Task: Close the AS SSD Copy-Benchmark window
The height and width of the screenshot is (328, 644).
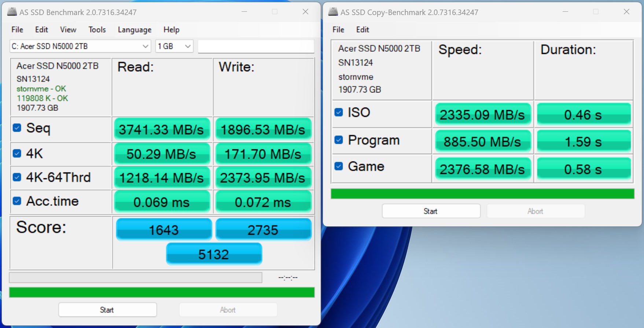Action: [x=626, y=12]
